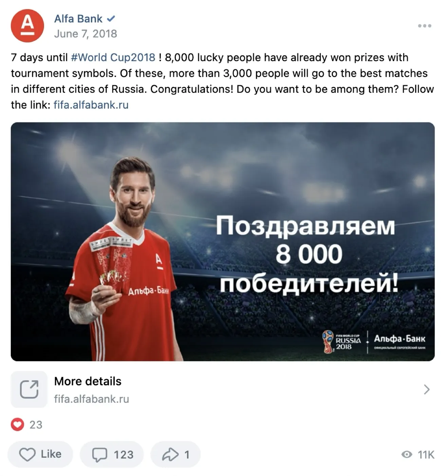Open the Alfa Bank round avatar logo
The width and height of the screenshot is (448, 476).
click(27, 26)
